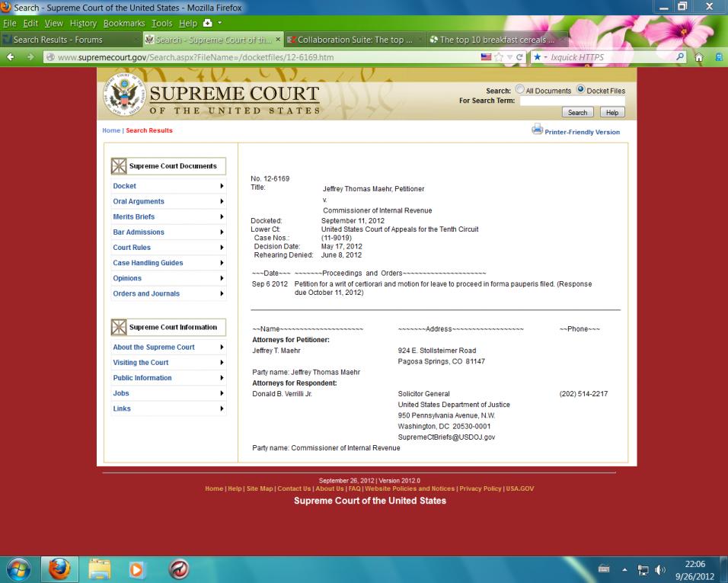This screenshot has height=583, width=728.
Task: Open Windows Explorer folder in taskbar
Action: 97,568
